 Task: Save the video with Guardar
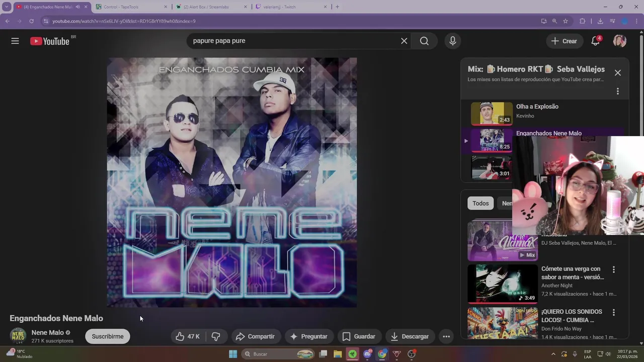point(359,336)
